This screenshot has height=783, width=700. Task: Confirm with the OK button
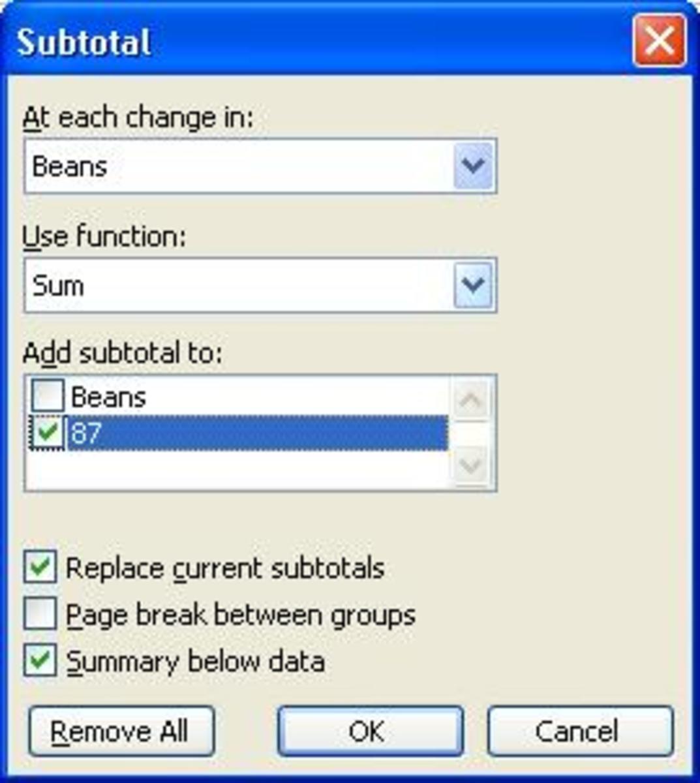coord(370,731)
